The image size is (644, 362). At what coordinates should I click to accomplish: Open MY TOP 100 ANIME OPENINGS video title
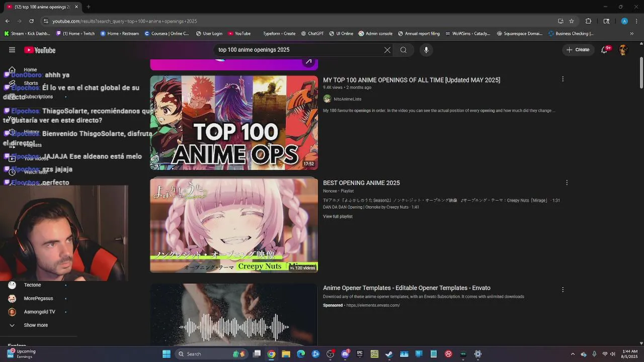tap(412, 80)
